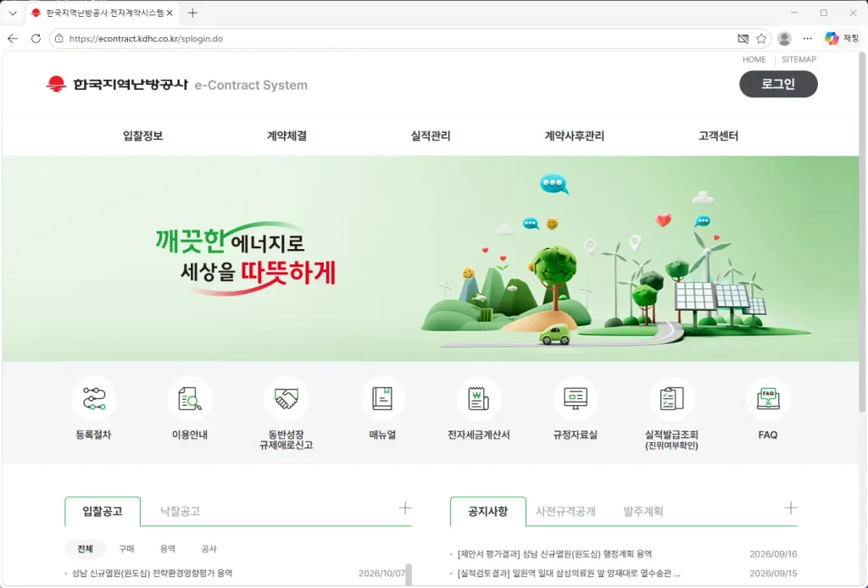This screenshot has height=588, width=868.
Task: Select the 전체 filter
Action: [x=86, y=549]
